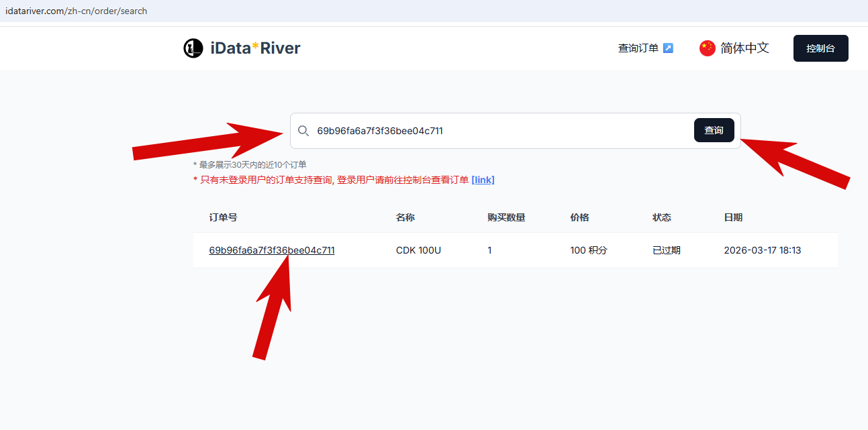This screenshot has height=430, width=868.
Task: Select the CDK 100U product name cell
Action: click(418, 250)
